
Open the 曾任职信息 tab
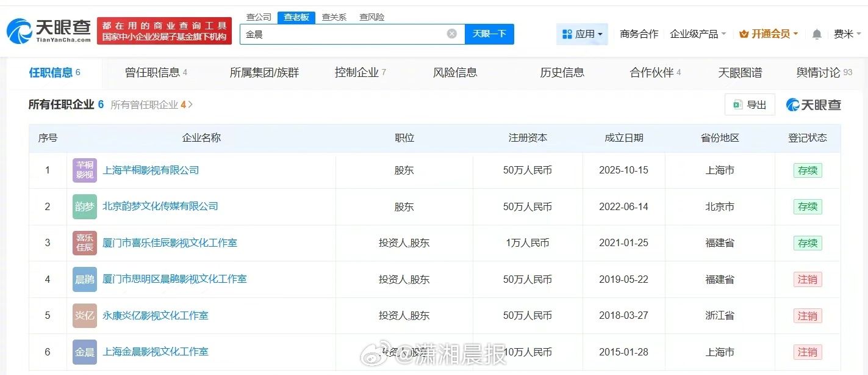[x=156, y=73]
